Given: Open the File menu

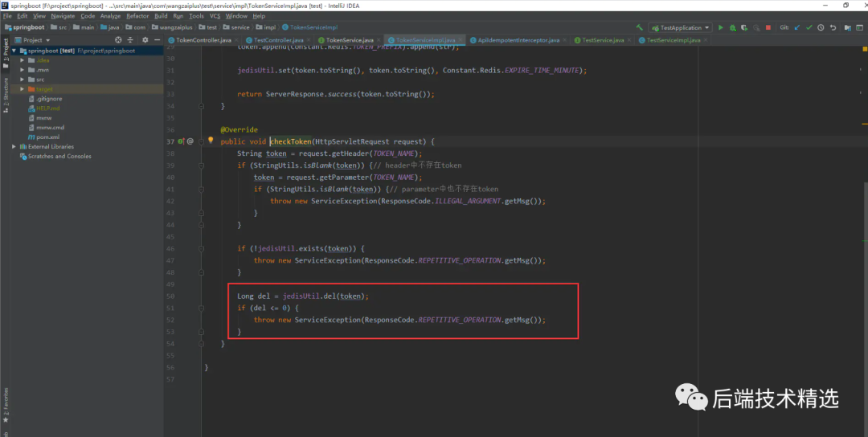Looking at the screenshot, I should point(7,16).
